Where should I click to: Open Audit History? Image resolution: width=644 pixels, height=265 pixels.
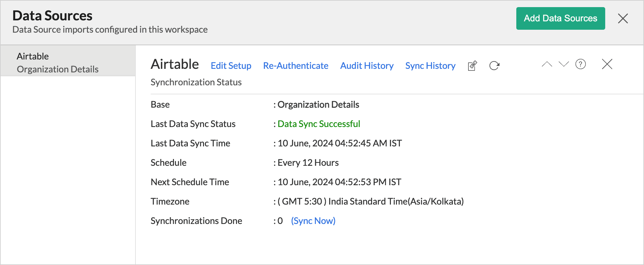pyautogui.click(x=367, y=66)
